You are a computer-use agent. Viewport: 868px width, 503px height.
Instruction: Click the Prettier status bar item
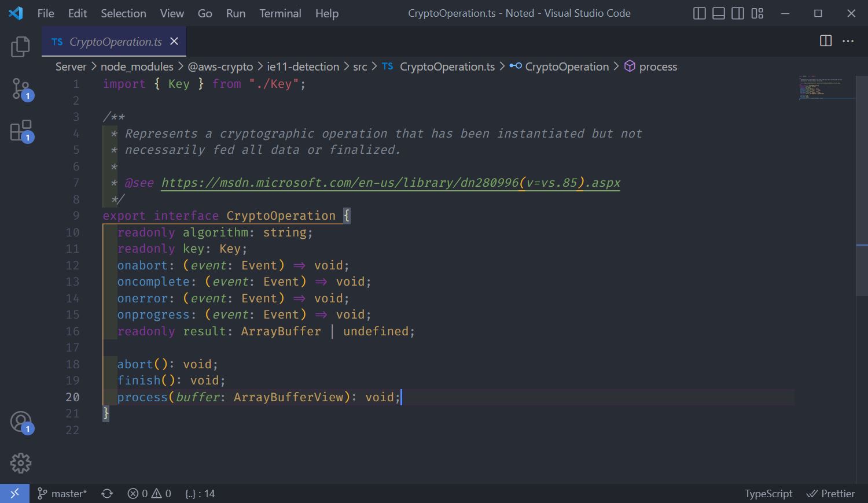point(830,493)
